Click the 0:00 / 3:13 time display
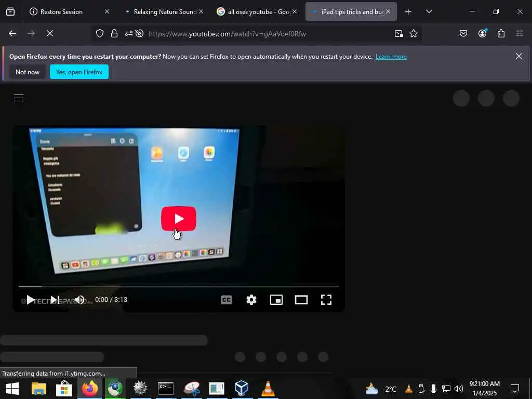532x399 pixels. click(x=111, y=300)
